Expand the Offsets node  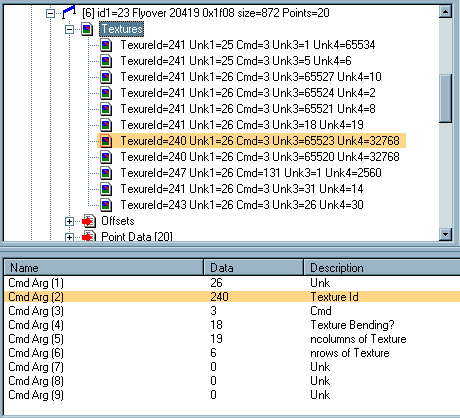pos(69,221)
